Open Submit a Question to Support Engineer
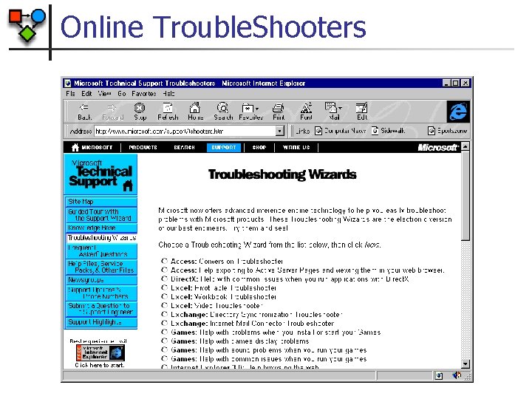The image size is (532, 399). click(x=100, y=309)
